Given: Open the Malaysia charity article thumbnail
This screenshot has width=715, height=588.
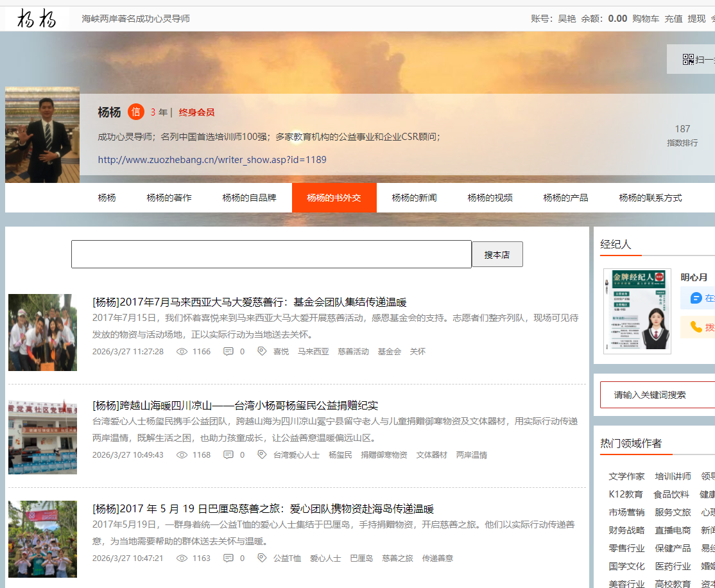Looking at the screenshot, I should 42,333.
